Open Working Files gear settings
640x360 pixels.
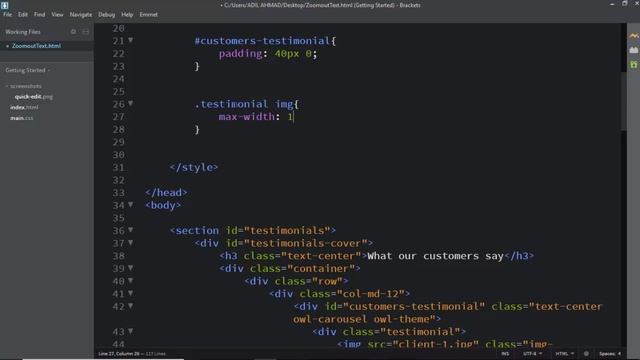pos(73,31)
